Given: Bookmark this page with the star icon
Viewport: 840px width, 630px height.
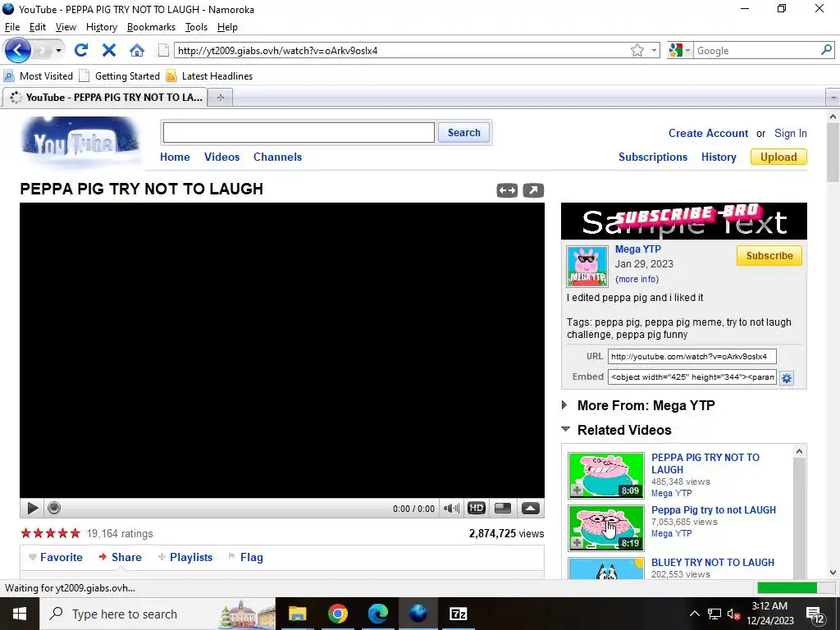Looking at the screenshot, I should tap(637, 50).
